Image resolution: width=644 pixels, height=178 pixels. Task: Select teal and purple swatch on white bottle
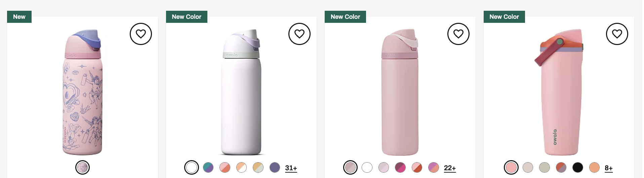point(208,167)
